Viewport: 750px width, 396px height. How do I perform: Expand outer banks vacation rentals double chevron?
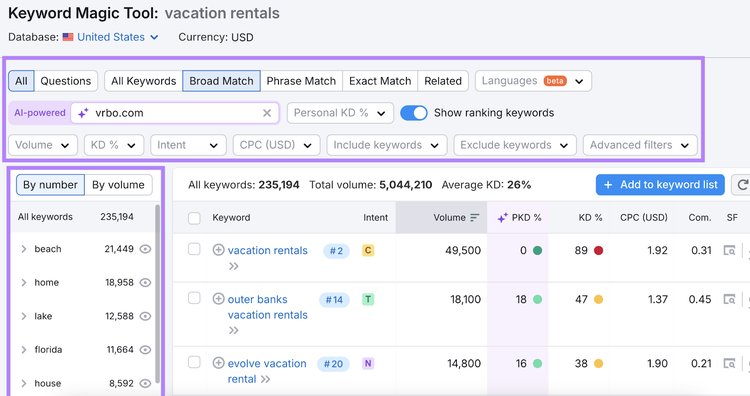click(233, 330)
